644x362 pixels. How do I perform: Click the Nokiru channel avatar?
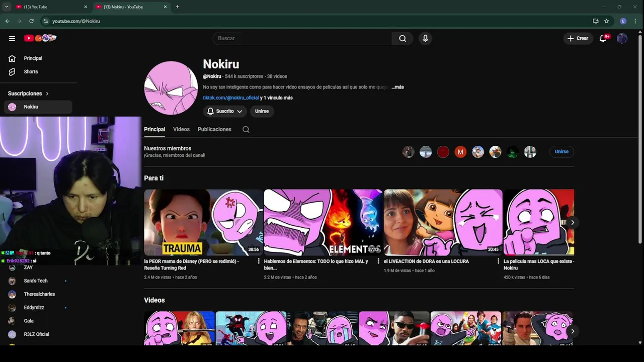coord(171,88)
